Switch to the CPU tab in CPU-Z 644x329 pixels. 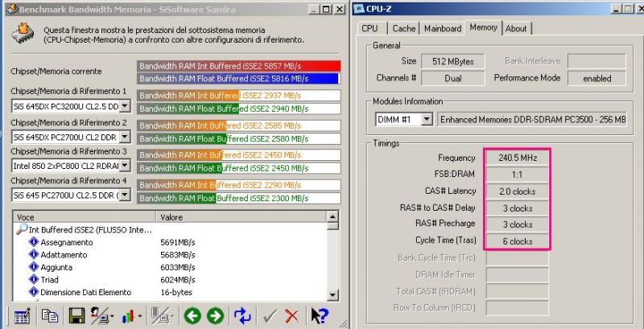point(369,28)
